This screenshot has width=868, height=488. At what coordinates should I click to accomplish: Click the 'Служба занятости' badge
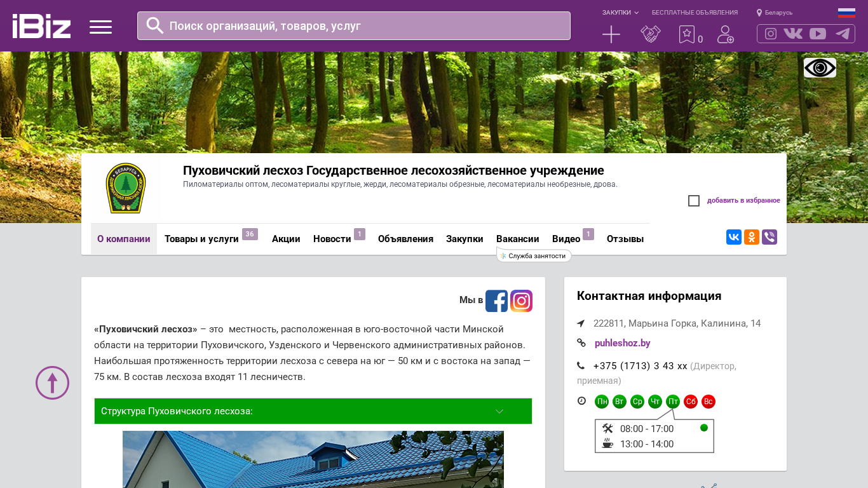tap(534, 255)
